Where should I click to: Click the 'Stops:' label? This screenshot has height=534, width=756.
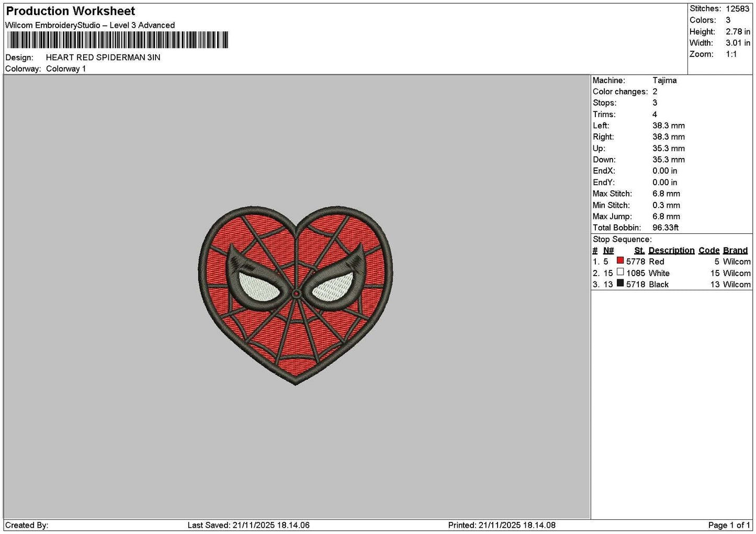pyautogui.click(x=605, y=103)
